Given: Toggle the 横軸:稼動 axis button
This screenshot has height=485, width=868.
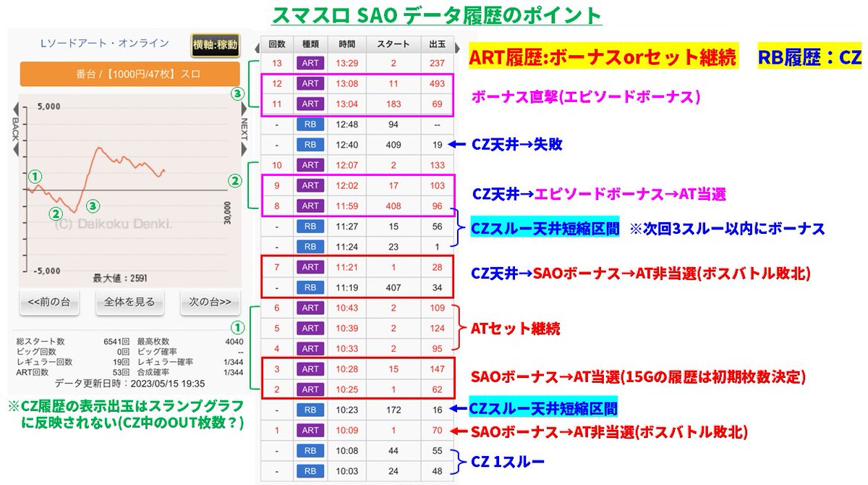Looking at the screenshot, I should coord(215,45).
